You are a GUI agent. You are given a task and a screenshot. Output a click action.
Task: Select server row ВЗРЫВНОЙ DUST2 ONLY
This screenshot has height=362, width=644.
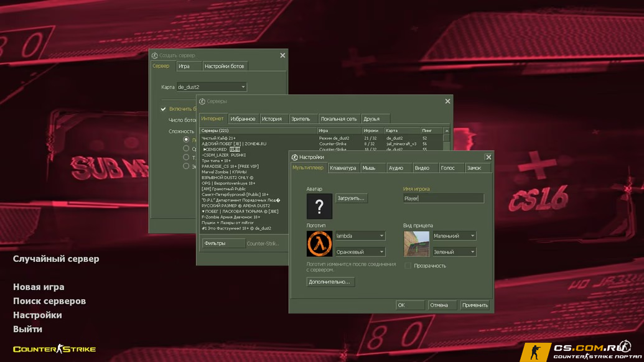tap(245, 178)
